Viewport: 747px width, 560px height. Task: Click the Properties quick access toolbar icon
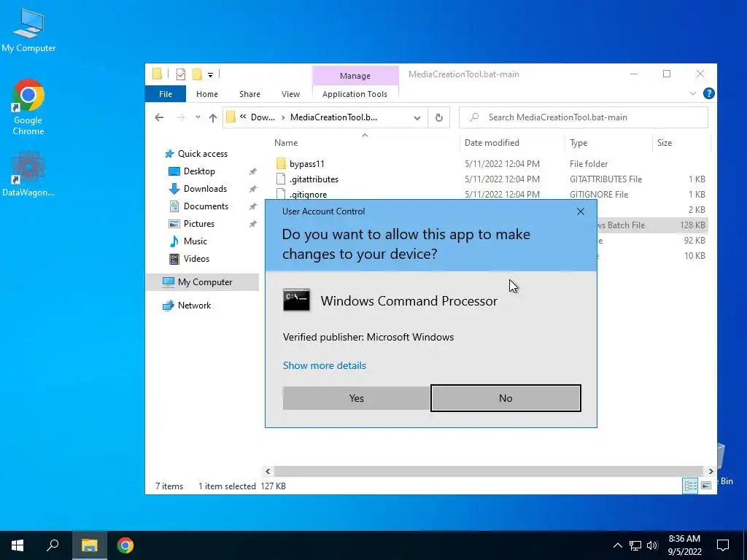pyautogui.click(x=181, y=74)
